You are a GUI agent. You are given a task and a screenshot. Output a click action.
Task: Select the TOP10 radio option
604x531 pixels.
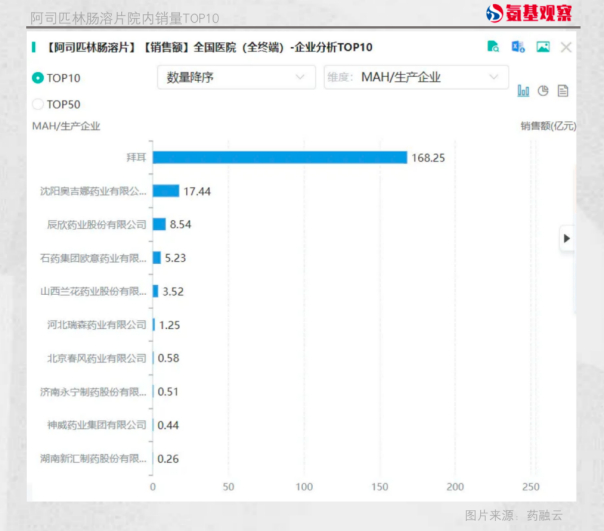point(38,78)
